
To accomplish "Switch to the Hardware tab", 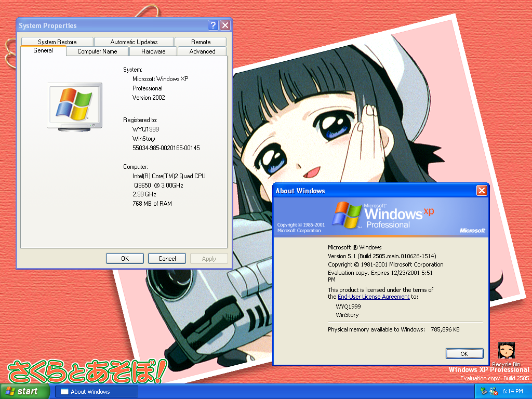I will click(153, 51).
